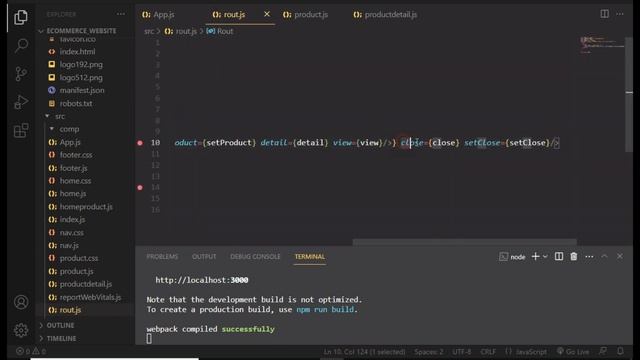Viewport: 640px width, 360px height.
Task: Open reportWebVitals.js in the file tree
Action: 90,297
